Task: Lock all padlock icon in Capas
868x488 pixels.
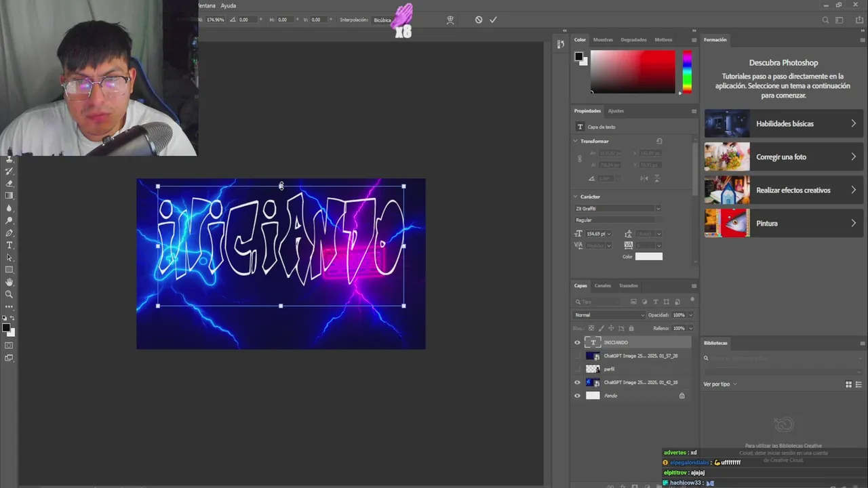Action: (x=631, y=328)
